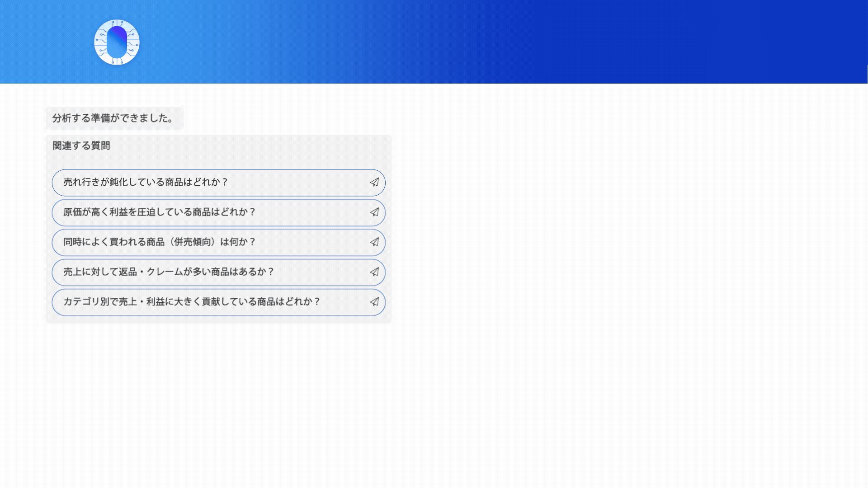Click the blue gradient header banner
The height and width of the screenshot is (488, 868).
pos(497,42)
